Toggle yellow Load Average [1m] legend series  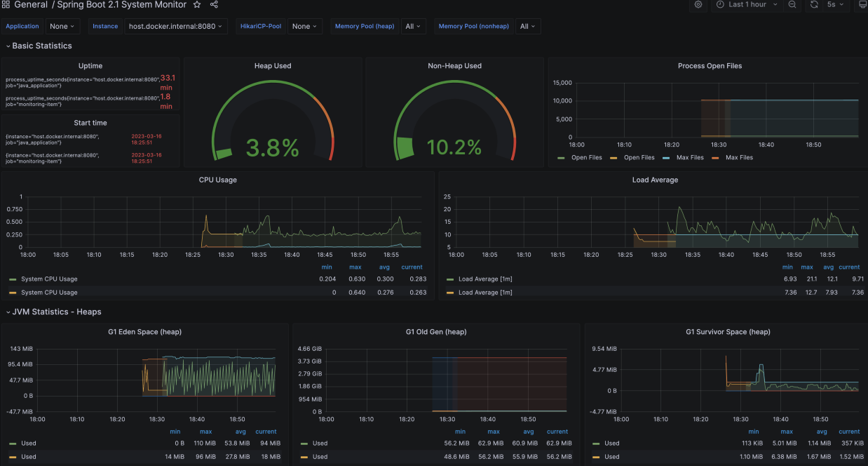485,293
